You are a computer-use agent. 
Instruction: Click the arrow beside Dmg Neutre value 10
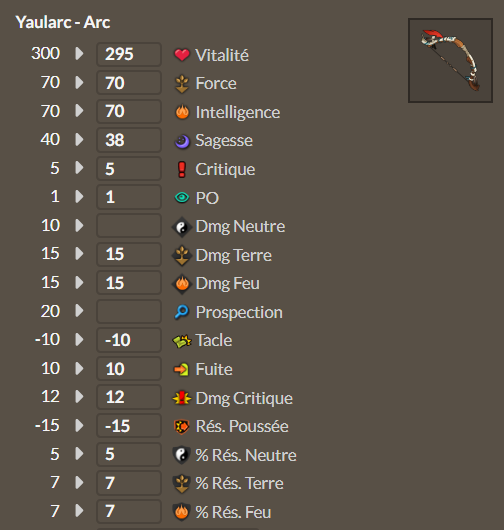[x=79, y=225]
